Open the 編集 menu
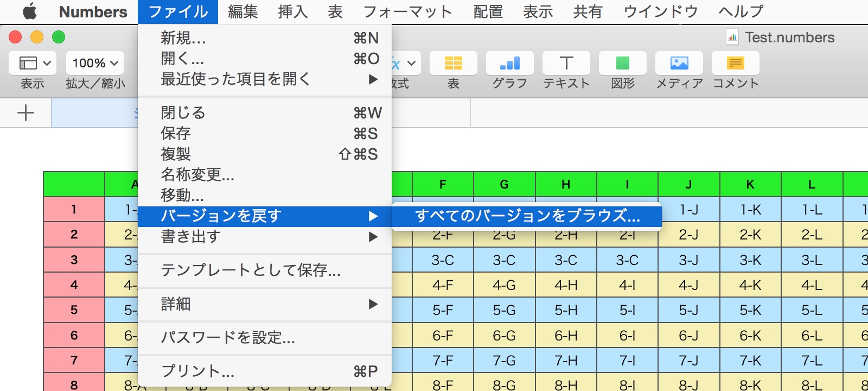 tap(242, 11)
